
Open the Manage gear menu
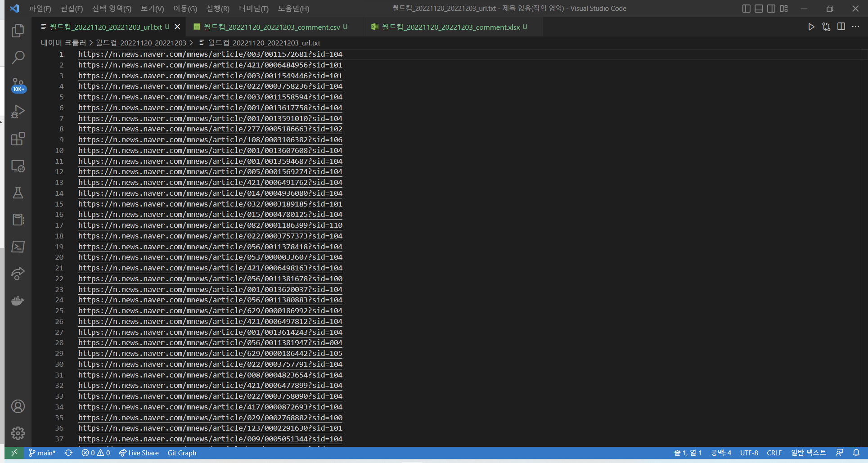pyautogui.click(x=18, y=433)
